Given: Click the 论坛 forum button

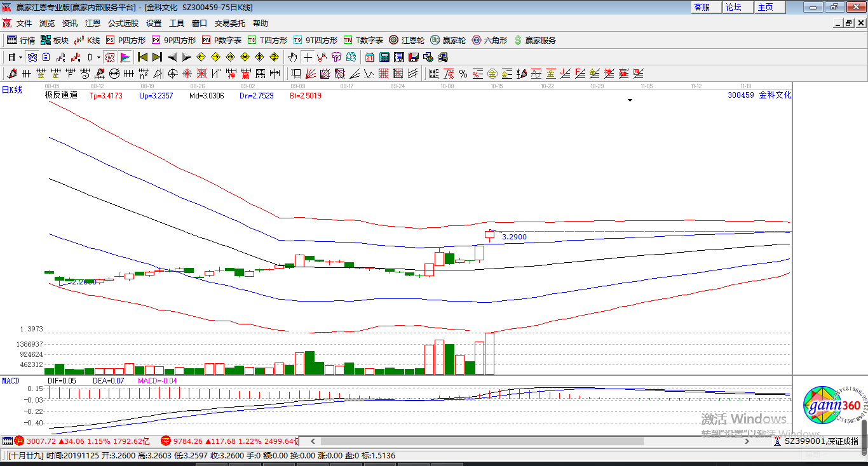Looking at the screenshot, I should [x=738, y=7].
